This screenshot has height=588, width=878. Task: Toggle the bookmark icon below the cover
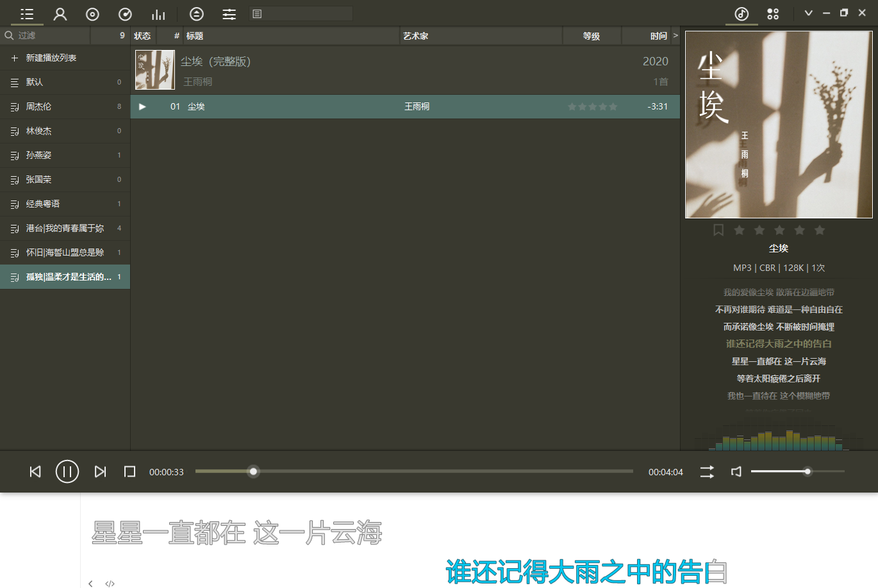(x=718, y=230)
